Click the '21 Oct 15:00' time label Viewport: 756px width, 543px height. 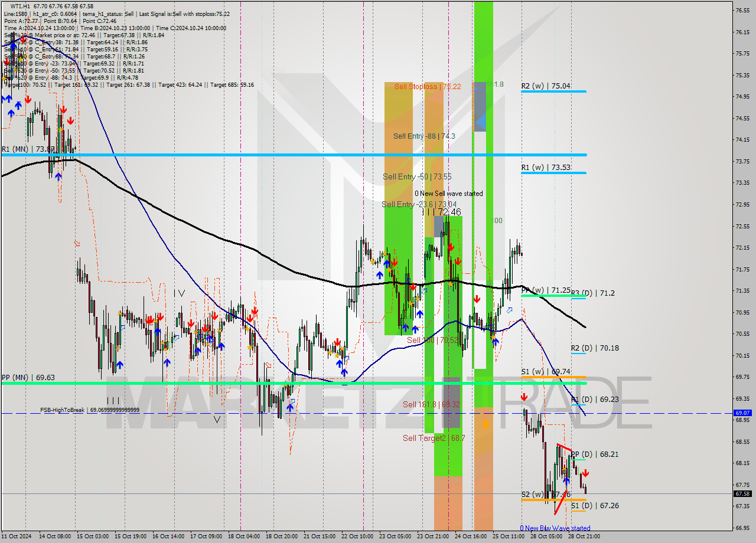click(320, 537)
